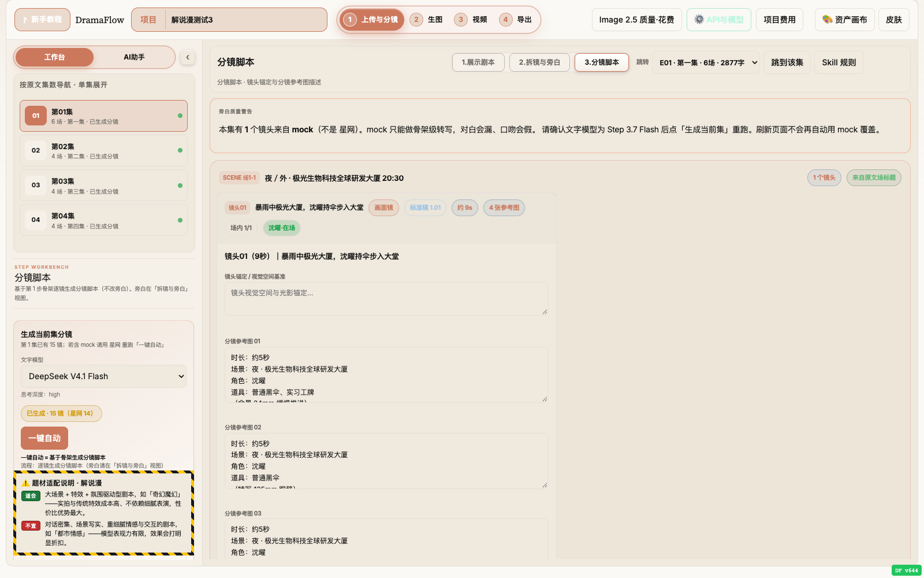The image size is (924, 578).
Task: Open the 新手教程 tutorial button
Action: (x=42, y=20)
